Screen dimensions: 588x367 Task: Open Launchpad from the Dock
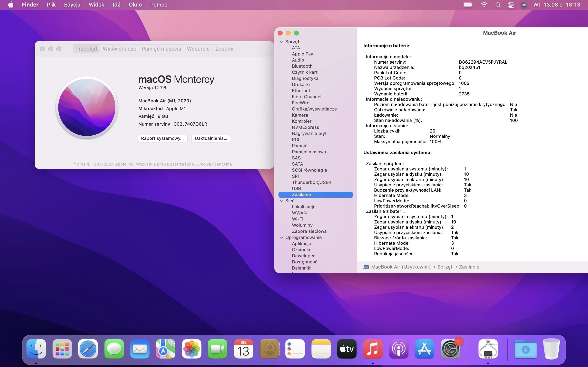click(x=62, y=349)
